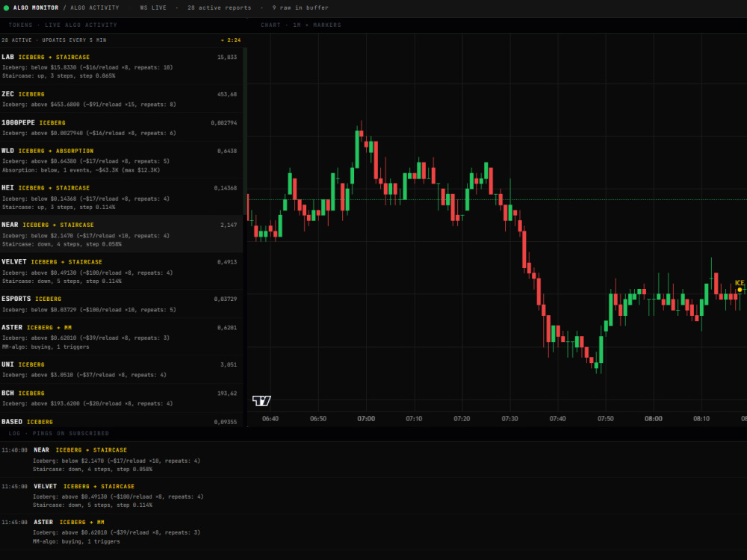Click the ALGO ACTIVITY breadcrumb
Viewport: 747px width, 560px height.
tap(95, 7)
